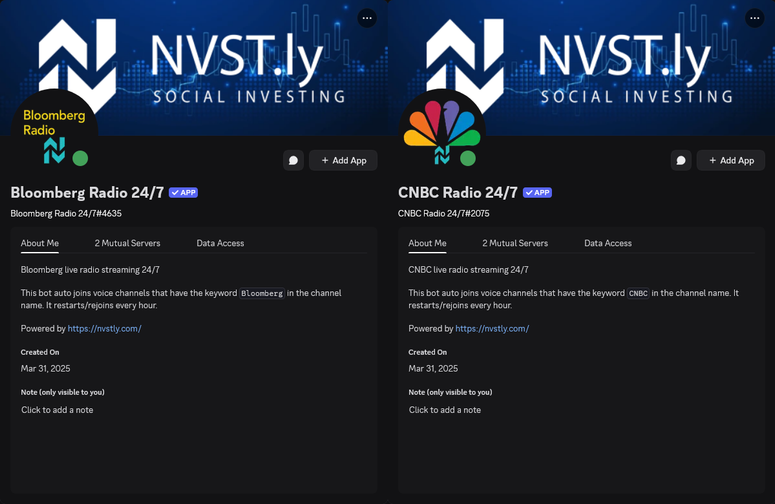Click 'CNBC live radio streaming 24/7' text
The height and width of the screenshot is (504, 775).
(x=468, y=270)
